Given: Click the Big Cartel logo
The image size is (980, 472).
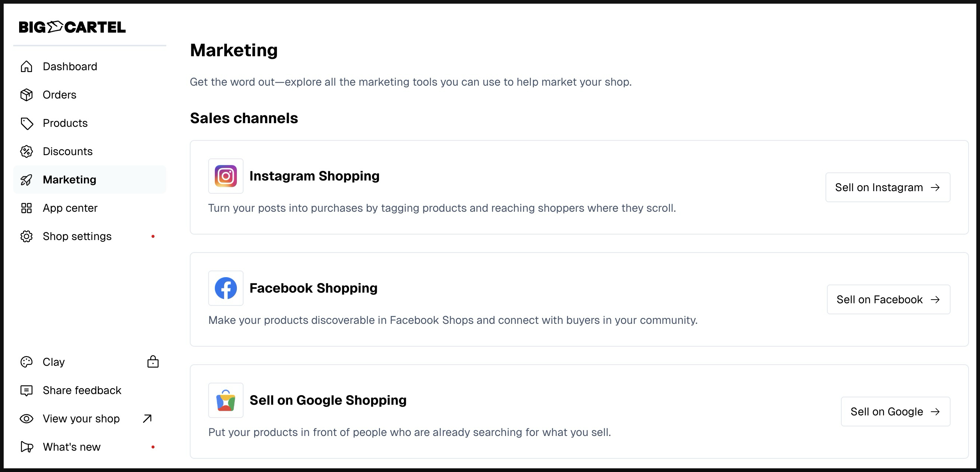Looking at the screenshot, I should [x=72, y=27].
